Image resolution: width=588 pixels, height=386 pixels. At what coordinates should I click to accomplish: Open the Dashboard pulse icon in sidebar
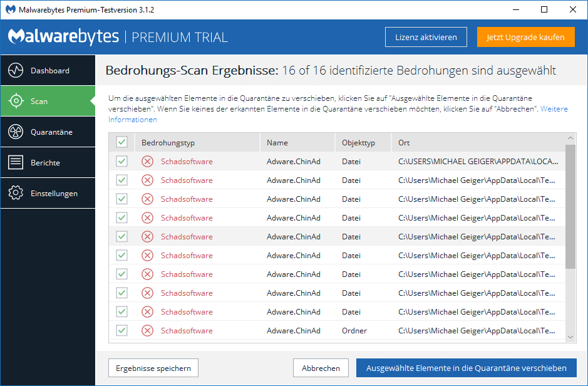click(16, 71)
